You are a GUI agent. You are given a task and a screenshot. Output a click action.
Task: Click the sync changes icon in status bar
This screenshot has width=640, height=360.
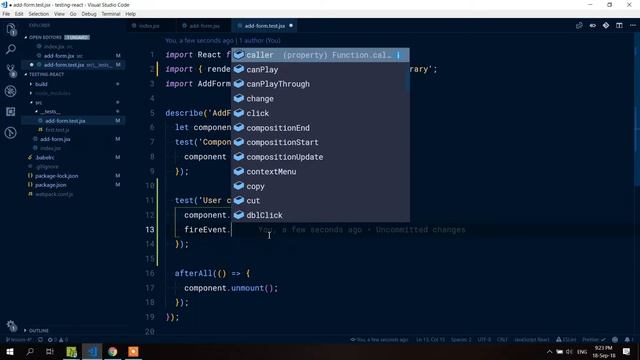40,340
